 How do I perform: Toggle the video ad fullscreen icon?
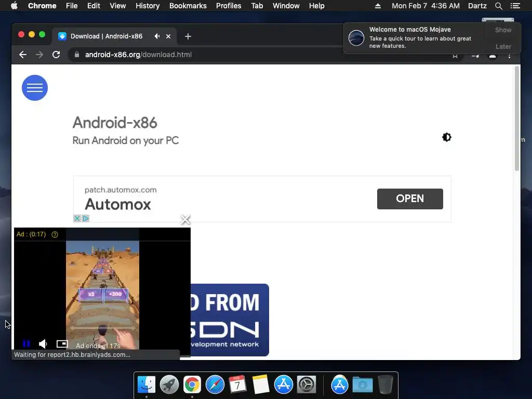[x=62, y=344]
